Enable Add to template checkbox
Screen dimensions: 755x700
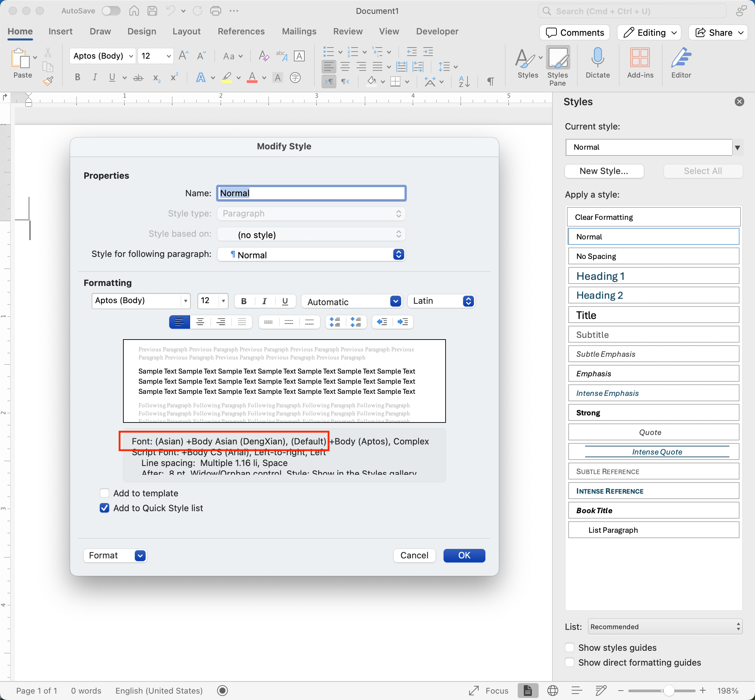104,493
